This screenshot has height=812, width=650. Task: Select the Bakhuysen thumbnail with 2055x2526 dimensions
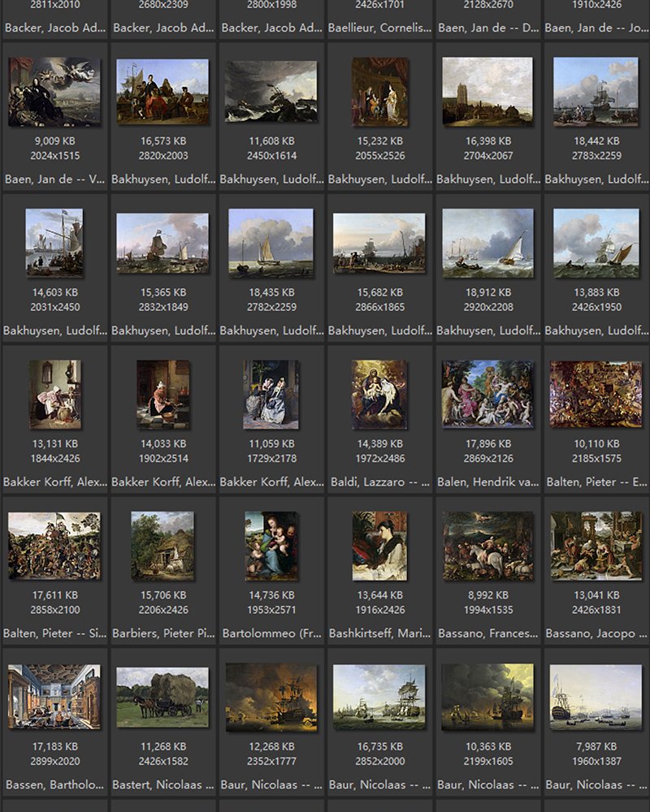click(x=379, y=92)
